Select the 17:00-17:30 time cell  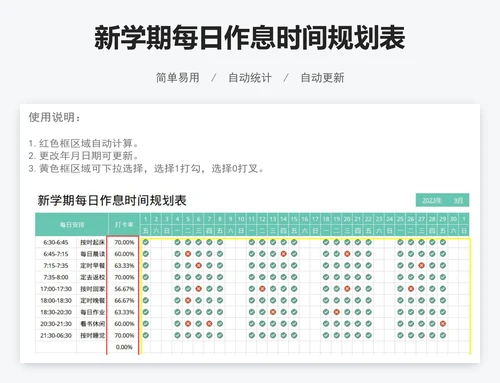[x=56, y=289]
